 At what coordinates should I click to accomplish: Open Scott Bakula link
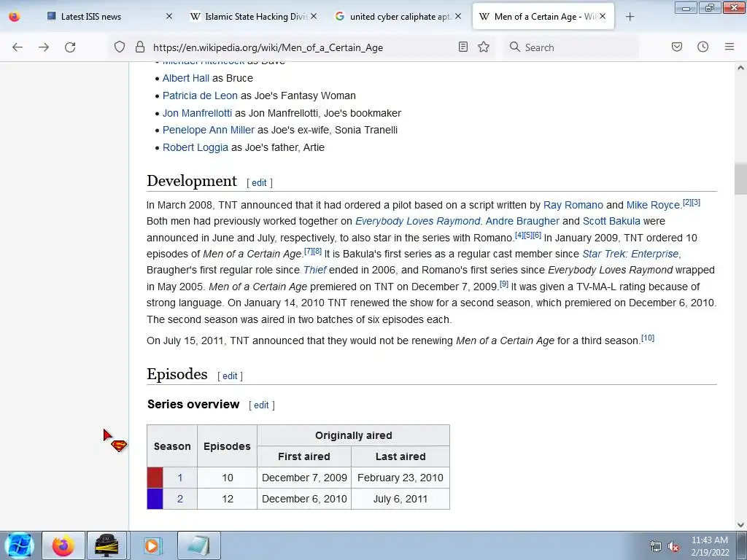click(611, 222)
